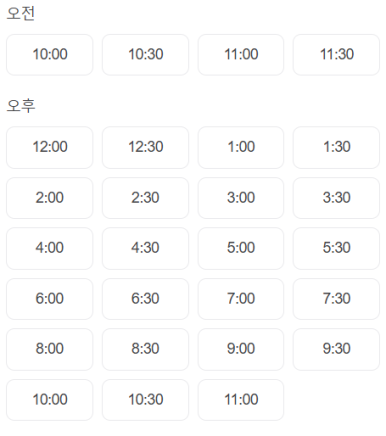Pick the 1:00 time slot
Screen dimensions: 386x436
pos(241,147)
